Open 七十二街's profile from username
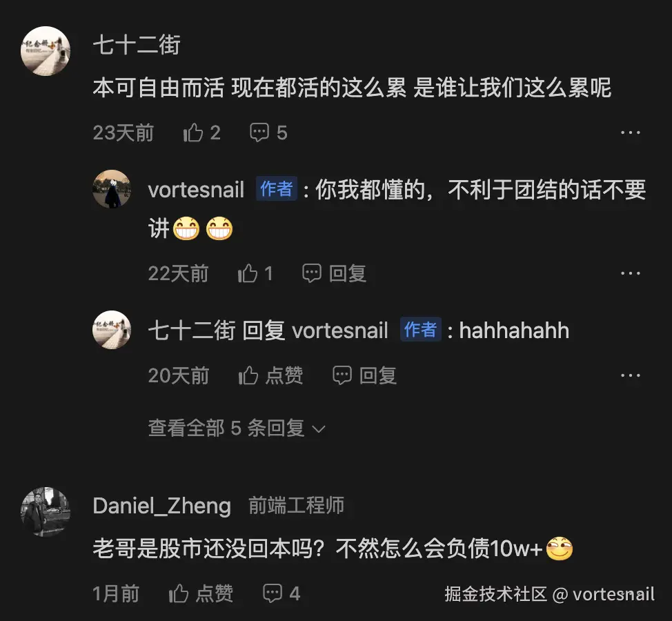 point(137,45)
